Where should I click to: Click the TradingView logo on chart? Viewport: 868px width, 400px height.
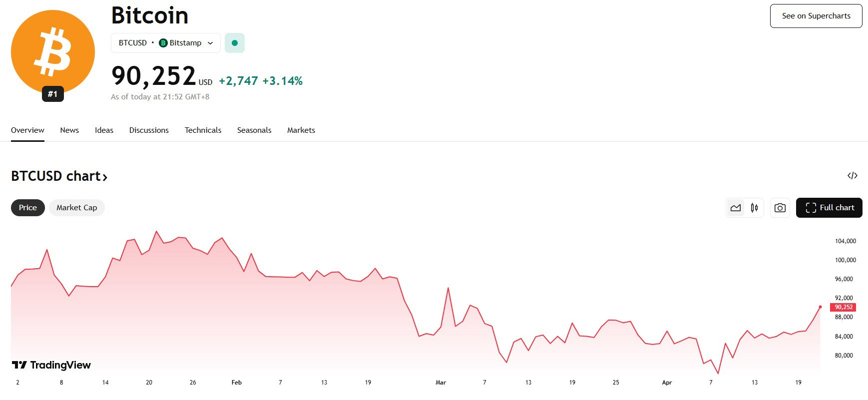point(51,365)
